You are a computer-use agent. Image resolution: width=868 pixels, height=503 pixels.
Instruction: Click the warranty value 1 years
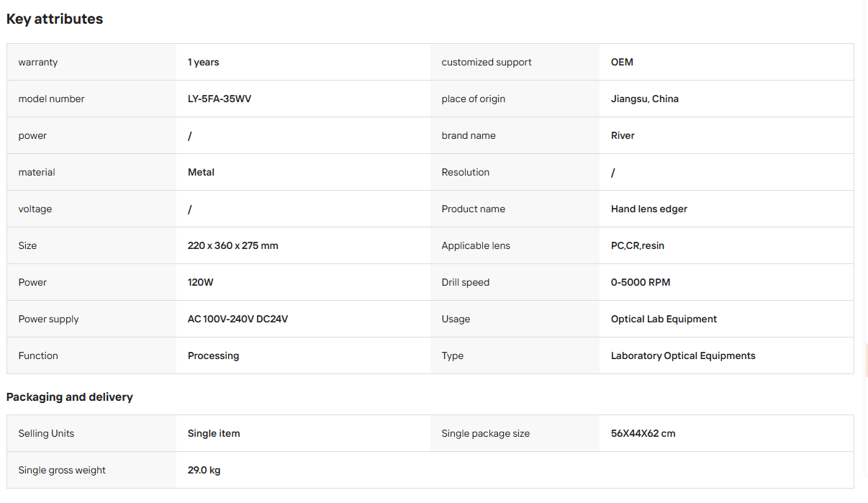pos(204,62)
